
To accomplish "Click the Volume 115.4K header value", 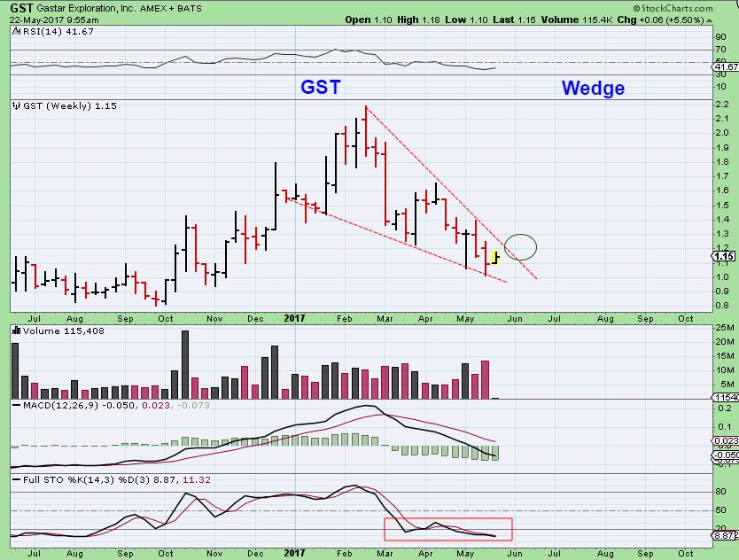I will (x=577, y=19).
